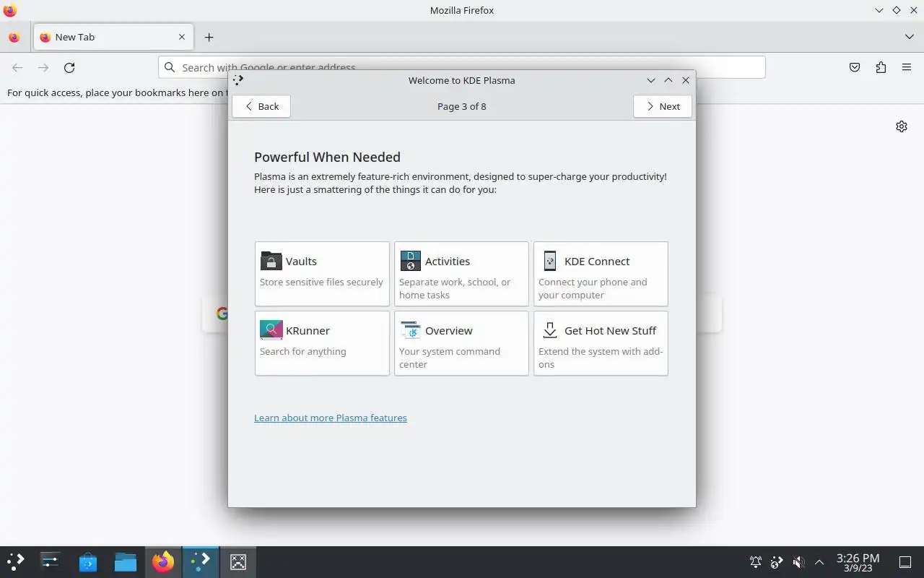Switch to Firefox in the taskbar
The width and height of the screenshot is (924, 578).
[163, 561]
